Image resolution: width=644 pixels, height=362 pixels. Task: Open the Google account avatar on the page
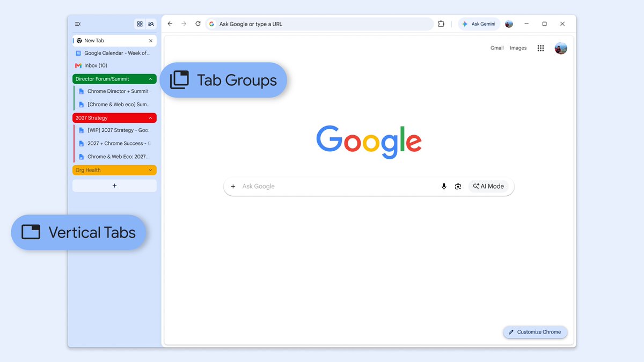[561, 48]
